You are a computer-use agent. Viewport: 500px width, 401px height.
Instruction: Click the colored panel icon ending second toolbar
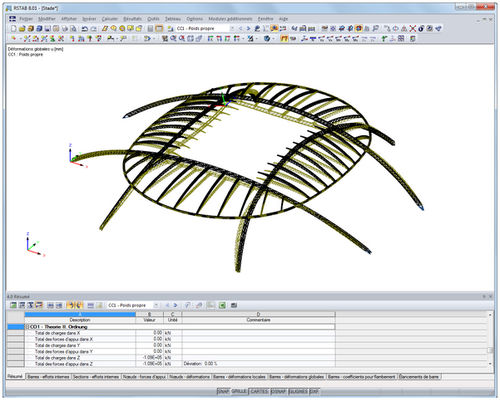413,39
